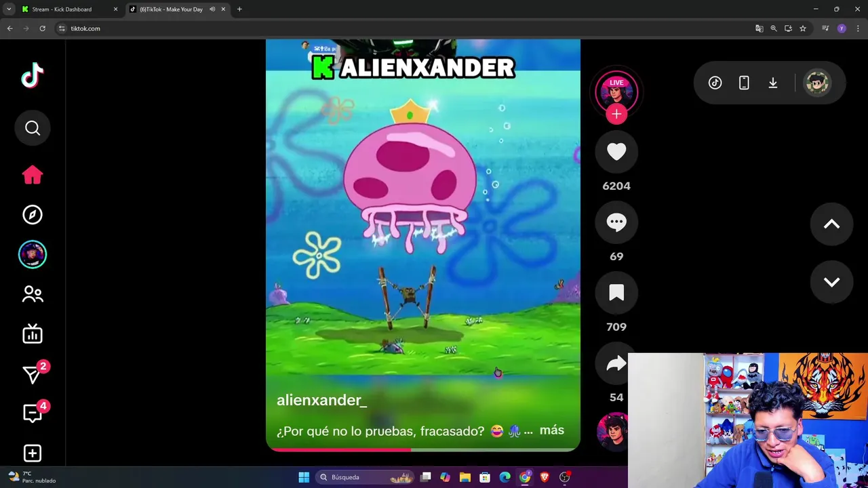
Task: Reload the TikTok page
Action: pos(42,28)
